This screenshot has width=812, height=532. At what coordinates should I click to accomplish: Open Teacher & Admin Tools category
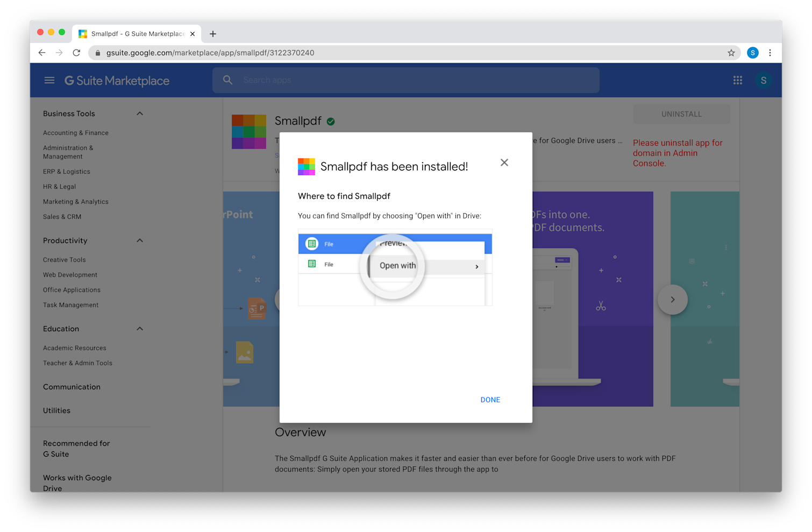[77, 363]
